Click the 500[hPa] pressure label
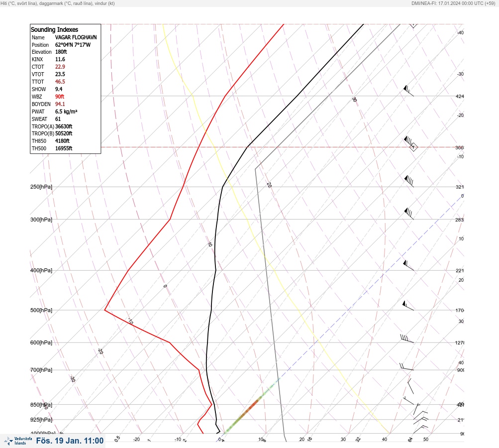499x448 pixels. [41, 310]
